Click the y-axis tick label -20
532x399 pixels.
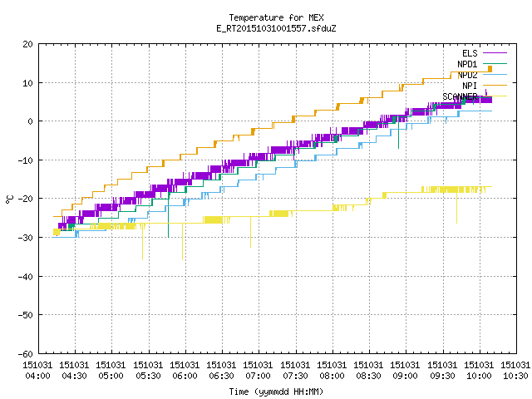[26, 199]
